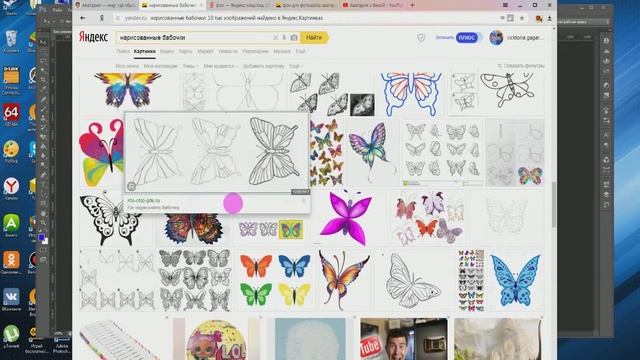Switch to the Новости tab
This screenshot has height=360, width=640.
pyautogui.click(x=228, y=51)
